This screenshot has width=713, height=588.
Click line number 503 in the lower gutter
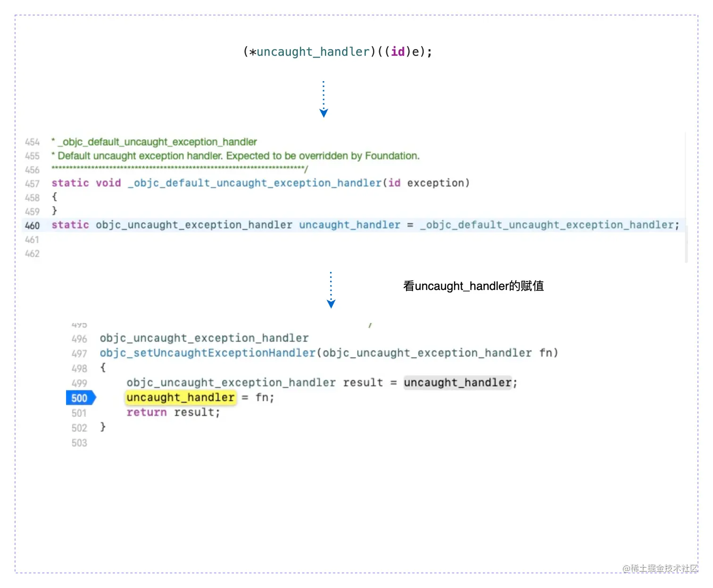pos(79,443)
